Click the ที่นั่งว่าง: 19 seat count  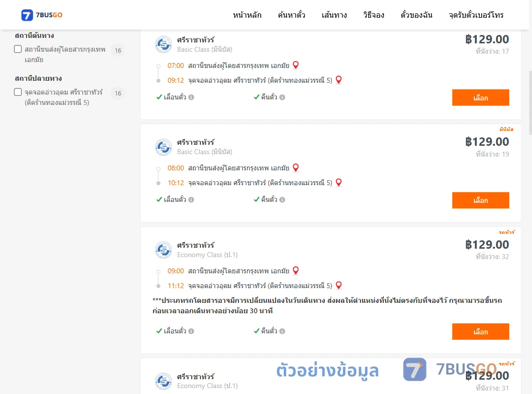(x=492, y=154)
